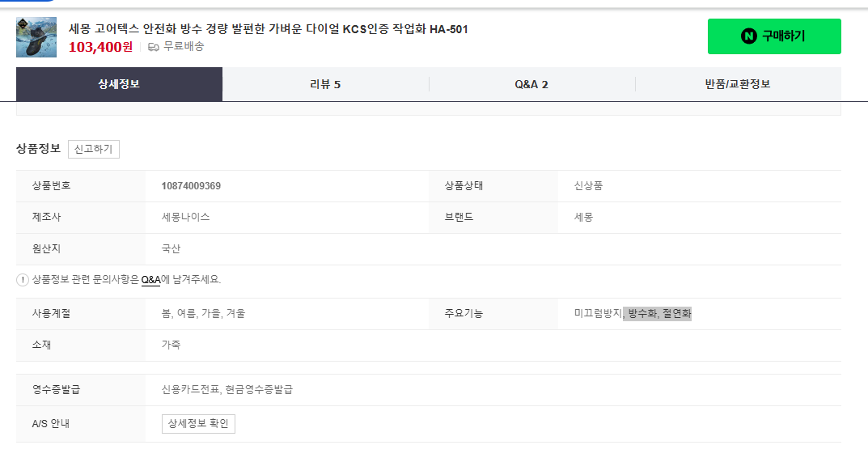This screenshot has width=868, height=462.
Task: Click the 신용카드전표, 현금영수증발급 receipt text
Action: coord(227,389)
